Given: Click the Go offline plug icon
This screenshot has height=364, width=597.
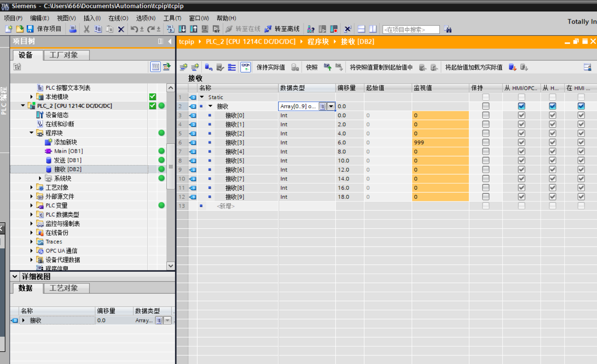Looking at the screenshot, I should coord(268,29).
